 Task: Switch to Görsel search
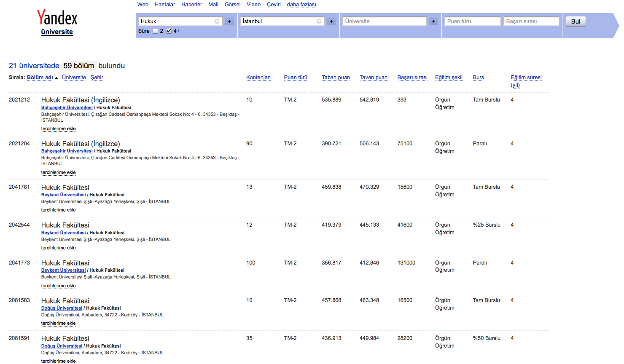(233, 5)
